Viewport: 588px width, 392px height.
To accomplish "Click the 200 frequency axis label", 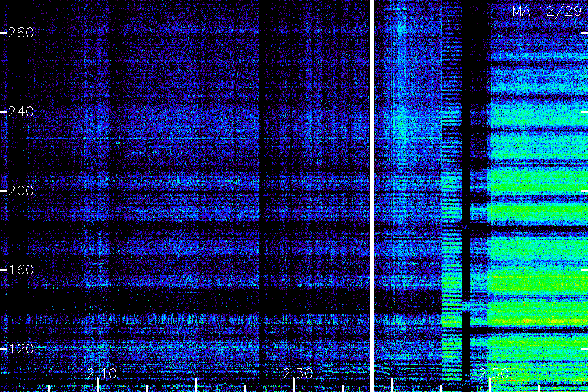I will click(21, 191).
